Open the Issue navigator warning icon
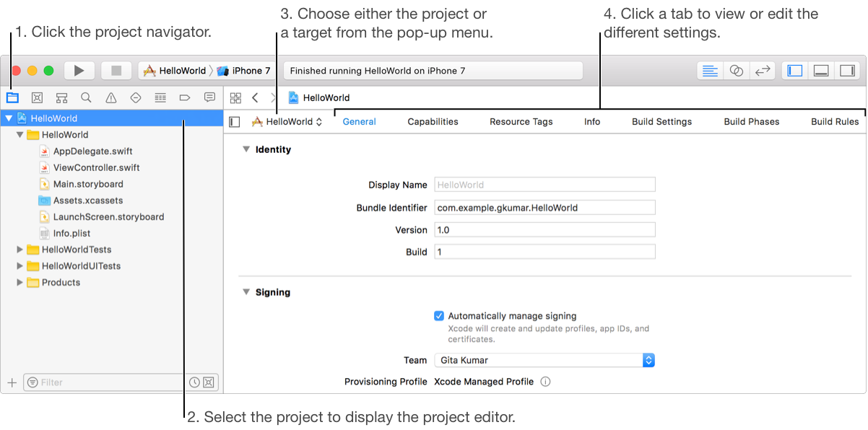 [110, 97]
